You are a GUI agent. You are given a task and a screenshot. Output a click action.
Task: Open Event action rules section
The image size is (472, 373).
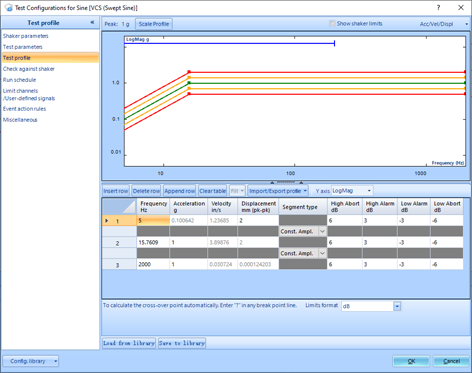pyautogui.click(x=24, y=109)
